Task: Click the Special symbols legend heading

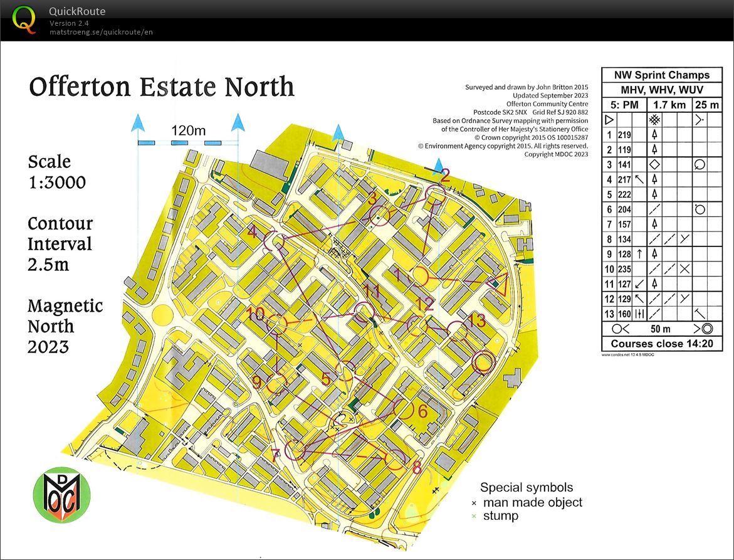Action: 527,487
